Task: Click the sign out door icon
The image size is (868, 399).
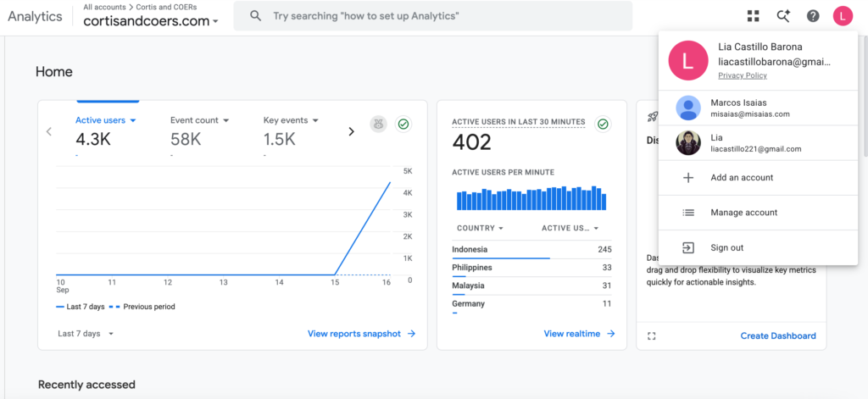Action: (x=688, y=247)
